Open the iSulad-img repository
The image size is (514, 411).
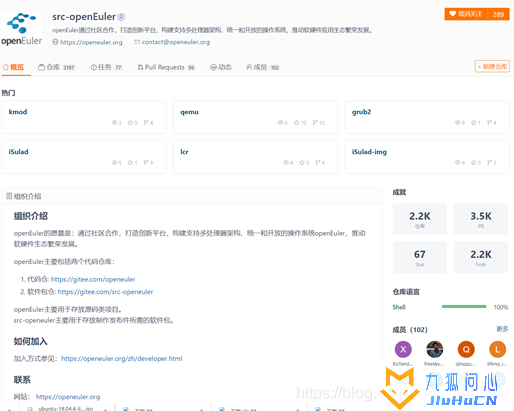[x=369, y=152]
